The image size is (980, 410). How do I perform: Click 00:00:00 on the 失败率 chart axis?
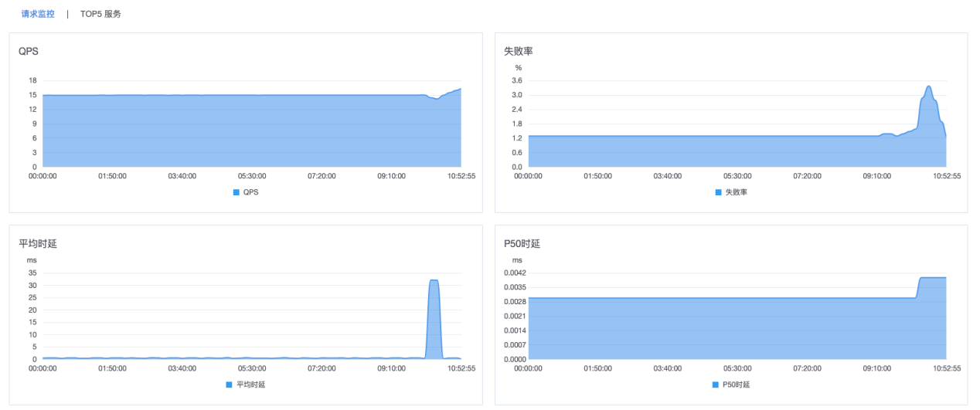pyautogui.click(x=529, y=176)
